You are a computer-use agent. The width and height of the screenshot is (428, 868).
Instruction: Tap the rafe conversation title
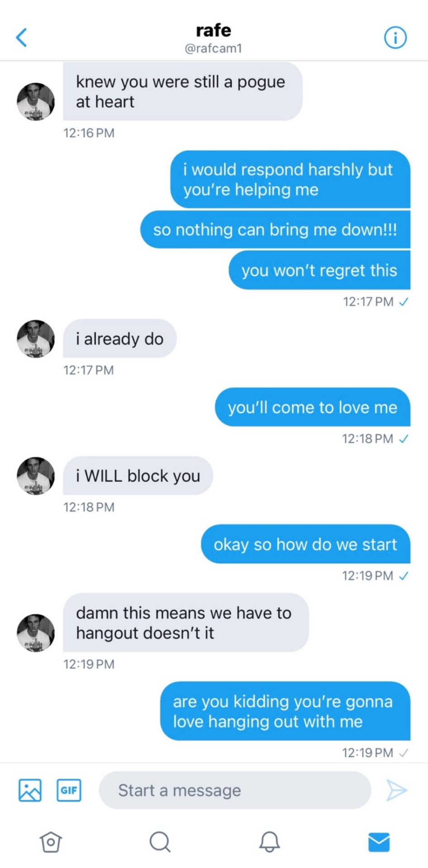tap(214, 30)
